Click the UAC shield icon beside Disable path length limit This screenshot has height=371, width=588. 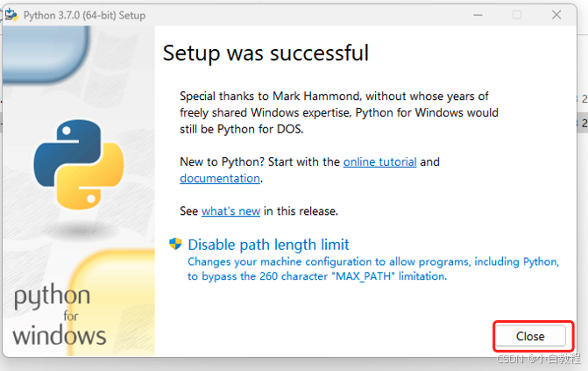175,244
